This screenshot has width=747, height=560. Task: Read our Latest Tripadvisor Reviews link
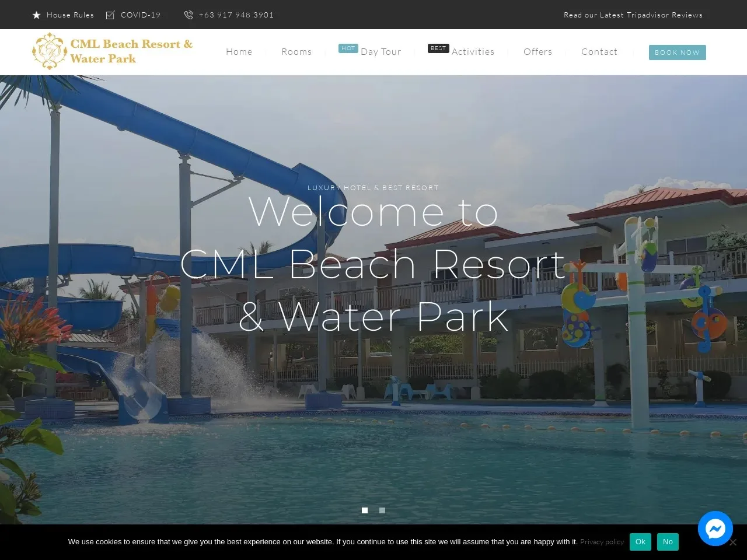click(x=633, y=15)
